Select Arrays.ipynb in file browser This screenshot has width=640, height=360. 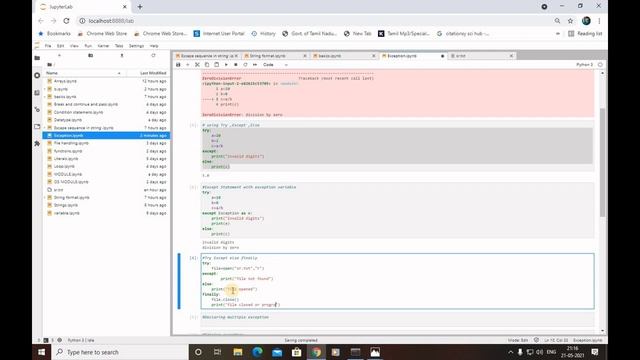coord(106,81)
